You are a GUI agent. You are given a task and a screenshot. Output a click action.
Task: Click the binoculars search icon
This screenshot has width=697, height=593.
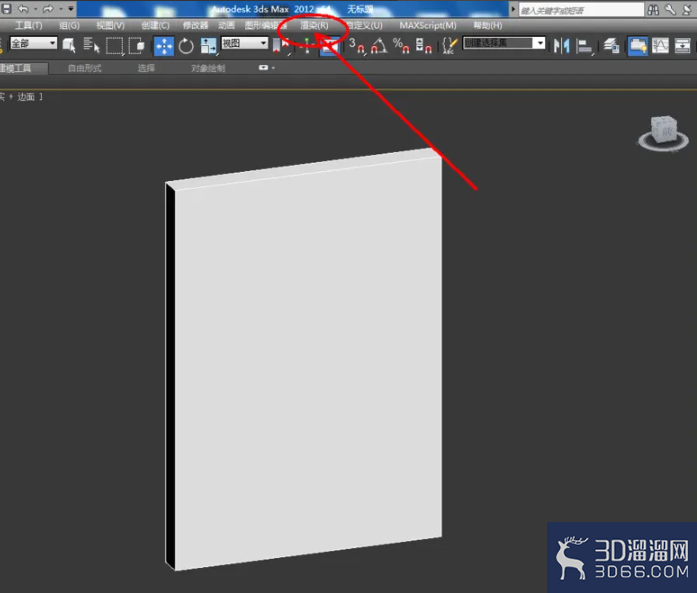[653, 10]
